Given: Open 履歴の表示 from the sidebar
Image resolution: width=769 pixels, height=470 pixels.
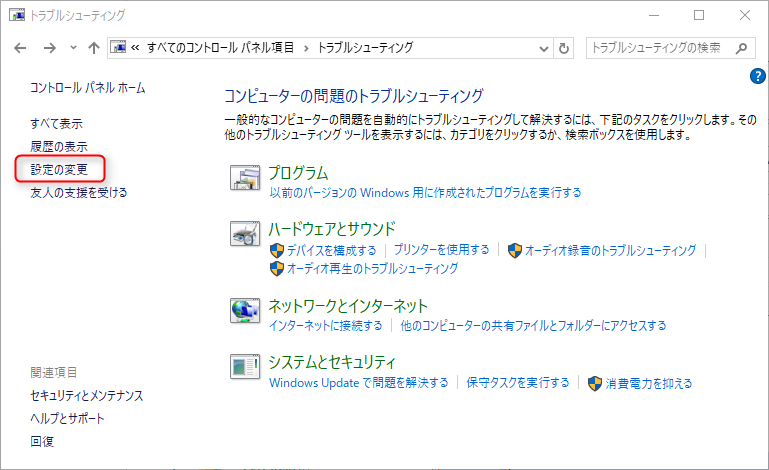Looking at the screenshot, I should click(59, 146).
